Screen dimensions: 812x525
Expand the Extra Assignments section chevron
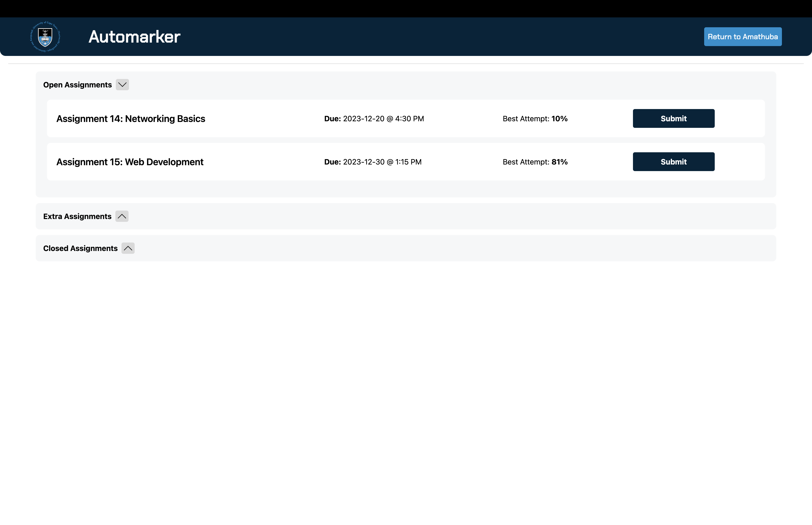pos(122,216)
